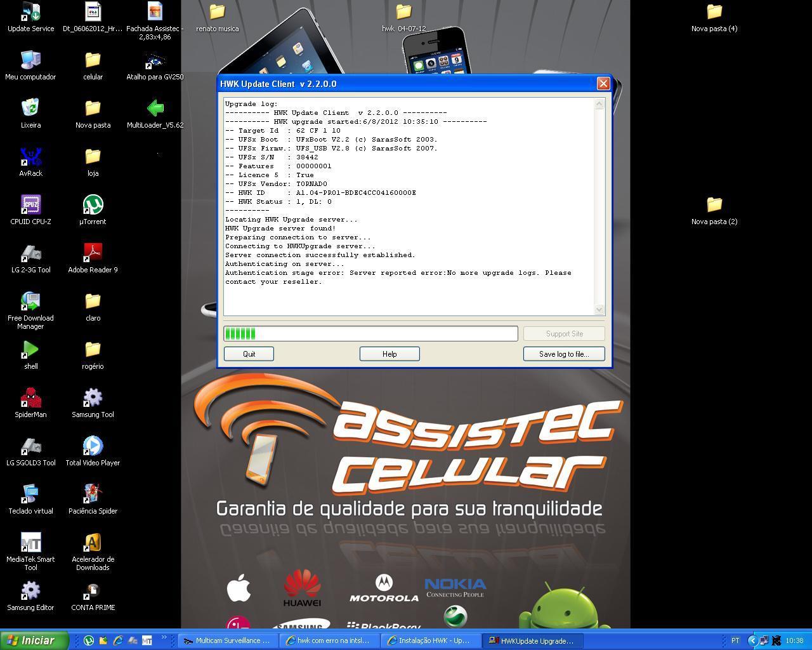The height and width of the screenshot is (650, 812).
Task: Expand hidden quick launch items
Action: (x=164, y=637)
